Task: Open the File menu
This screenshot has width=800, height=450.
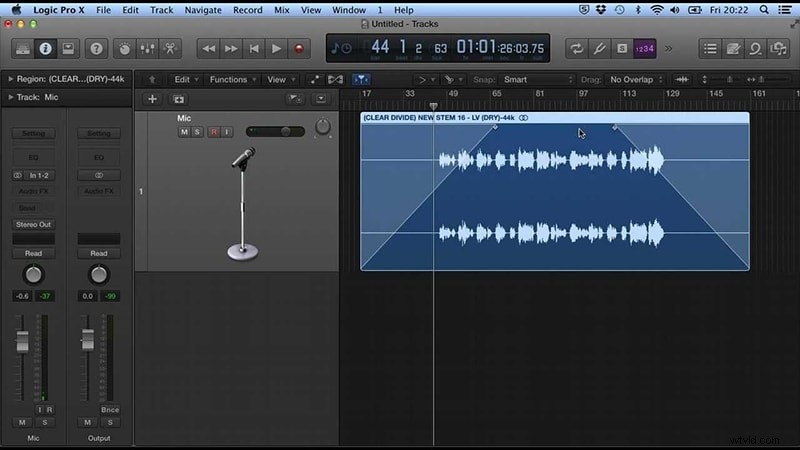Action: pos(104,10)
